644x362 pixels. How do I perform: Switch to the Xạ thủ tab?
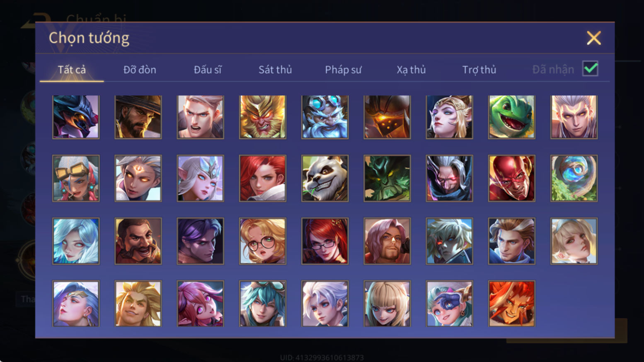411,70
